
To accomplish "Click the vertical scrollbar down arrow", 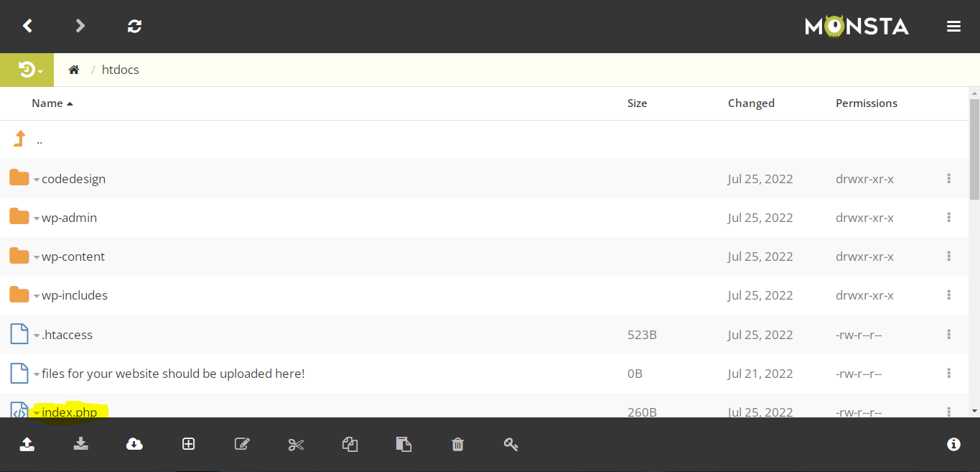I will coord(974,411).
